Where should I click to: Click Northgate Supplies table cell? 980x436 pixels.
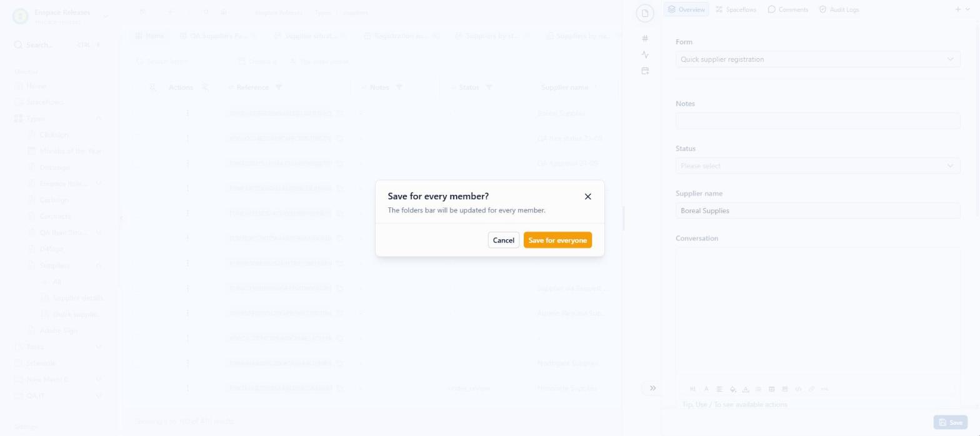(x=567, y=364)
